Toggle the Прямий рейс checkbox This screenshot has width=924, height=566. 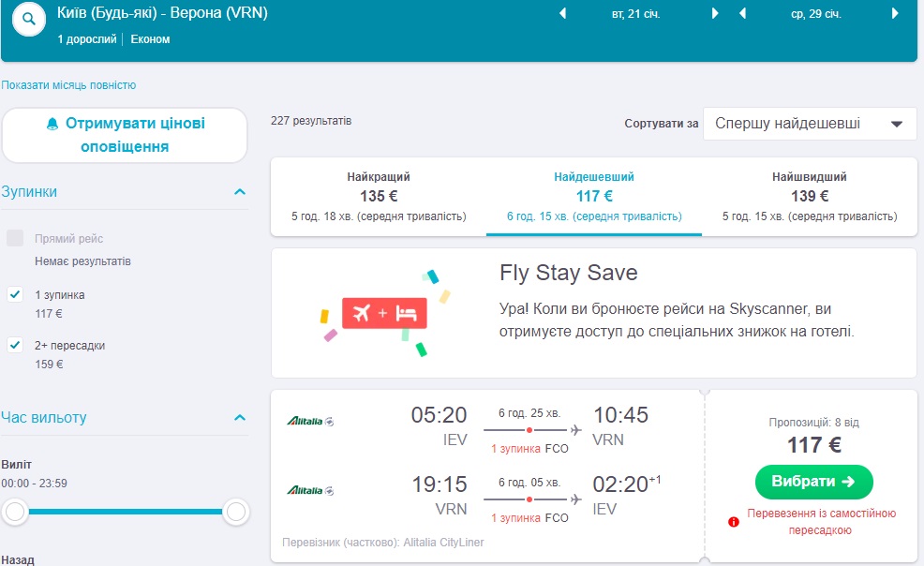coord(15,238)
